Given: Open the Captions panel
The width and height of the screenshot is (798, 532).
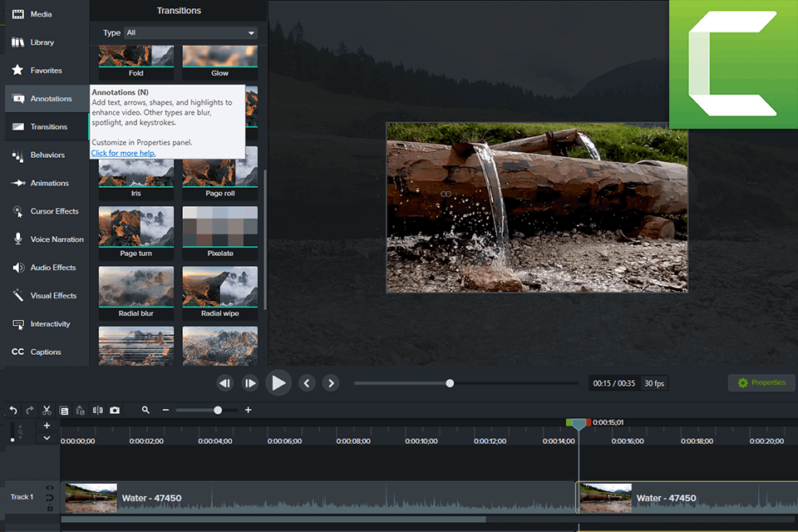Looking at the screenshot, I should [46, 352].
